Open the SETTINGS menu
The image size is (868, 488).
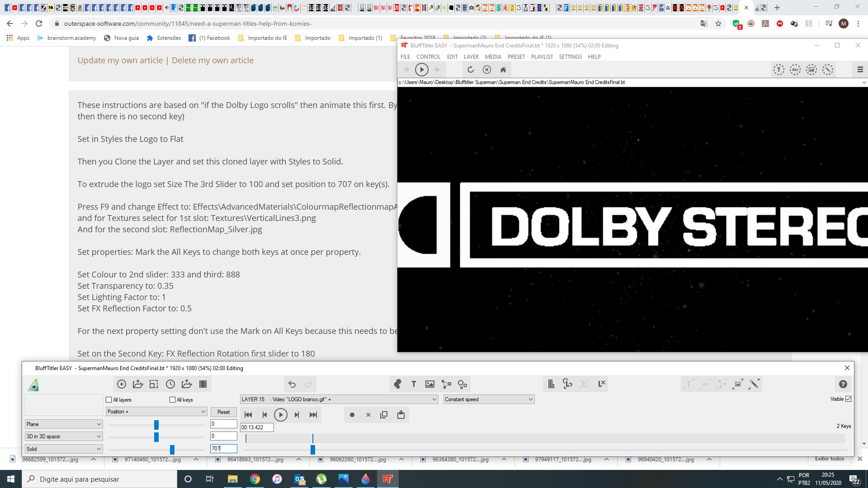(x=570, y=57)
